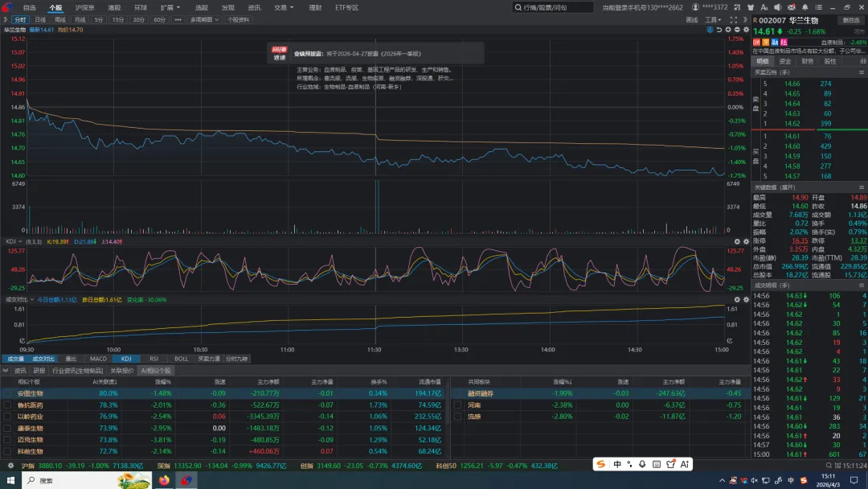This screenshot has height=489, width=868.
Task: Open the ETF专区 tab
Action: pyautogui.click(x=346, y=8)
